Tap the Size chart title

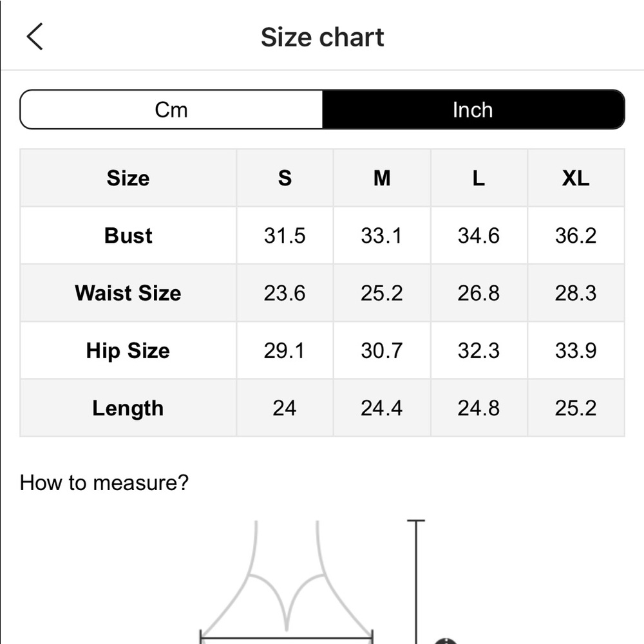pos(322,37)
